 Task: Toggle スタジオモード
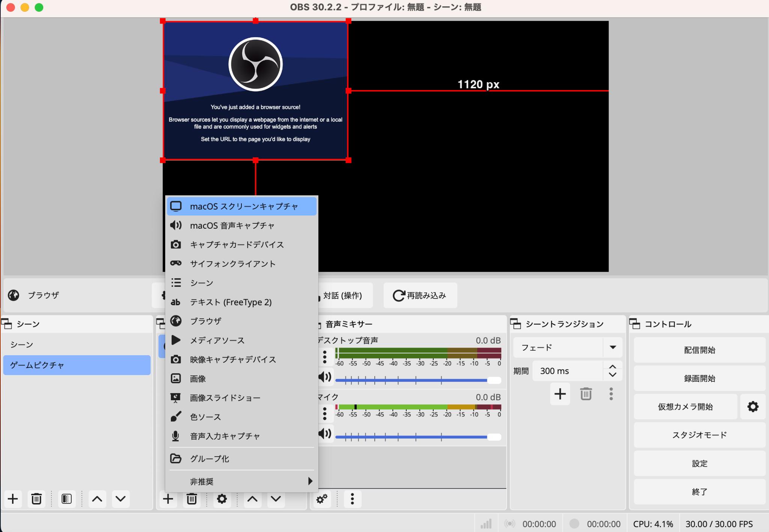coord(700,435)
